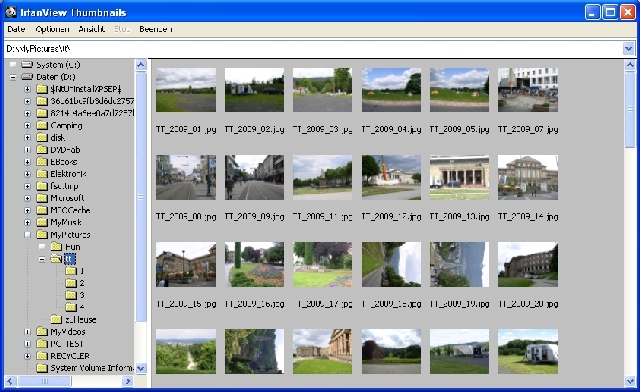Select the thumbnail above TT_2009_02.jpg
Image resolution: width=640 pixels, height=392 pixels.
click(254, 90)
